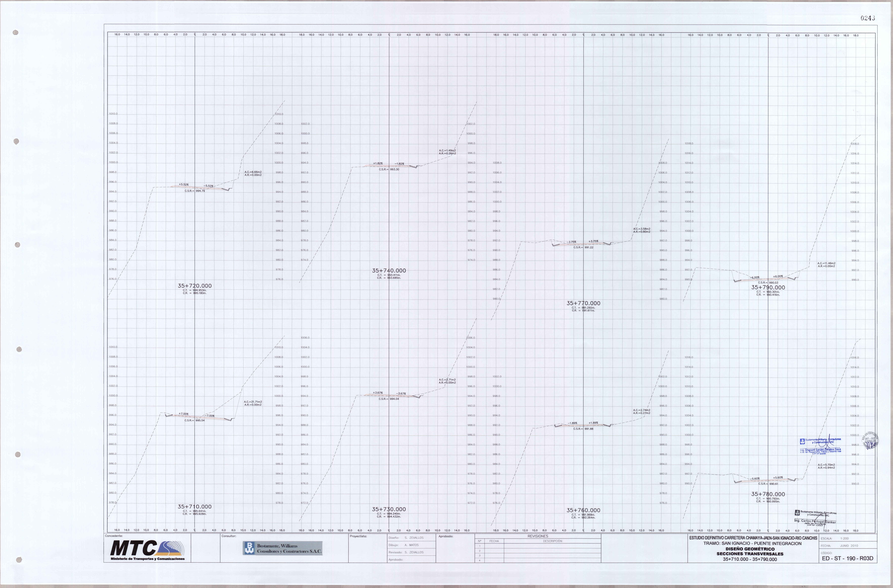Screen dimensions: 893x588
Task: Click the -7.00% slope label
Action: [210, 416]
